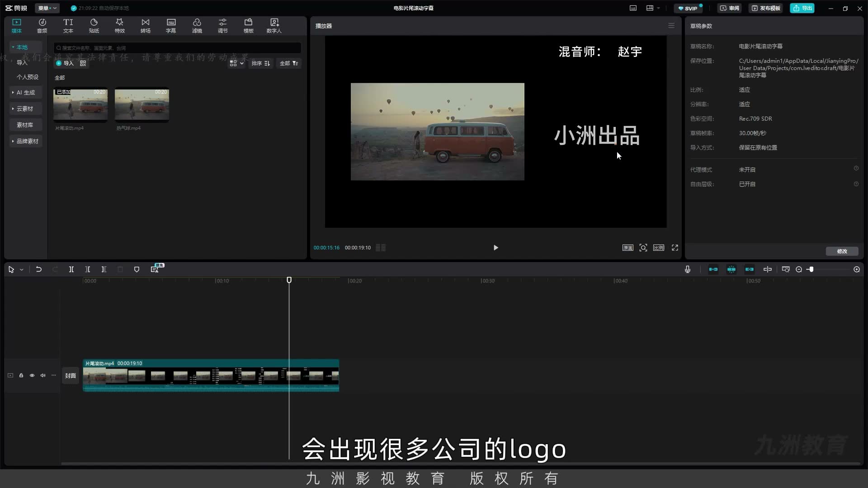
Task: Open the 模板 (Templates) panel
Action: click(x=248, y=26)
